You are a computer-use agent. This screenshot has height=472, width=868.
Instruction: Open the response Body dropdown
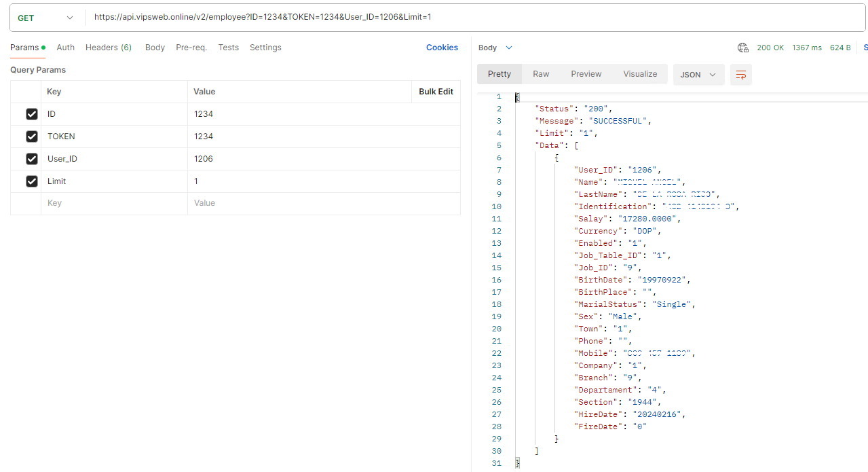[495, 48]
